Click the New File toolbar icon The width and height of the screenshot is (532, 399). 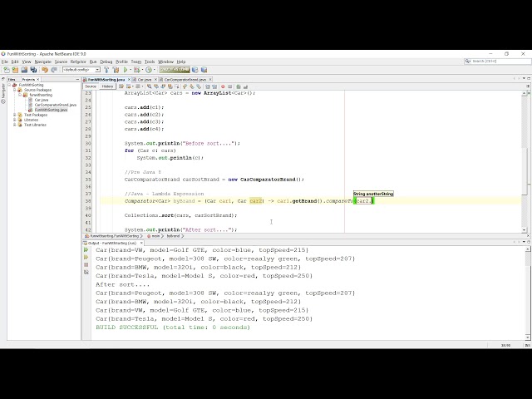[7, 70]
